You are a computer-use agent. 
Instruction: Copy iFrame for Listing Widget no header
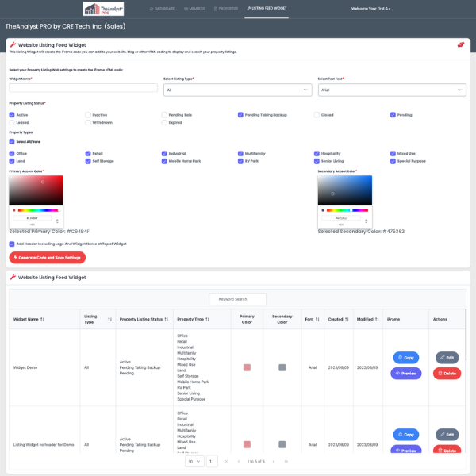tap(406, 435)
